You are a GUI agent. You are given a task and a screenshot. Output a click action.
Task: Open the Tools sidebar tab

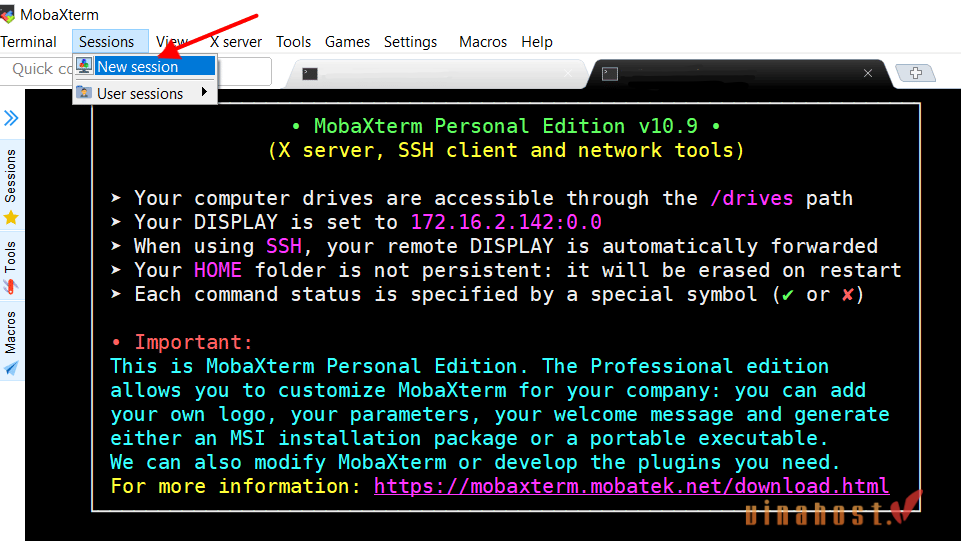click(11, 266)
